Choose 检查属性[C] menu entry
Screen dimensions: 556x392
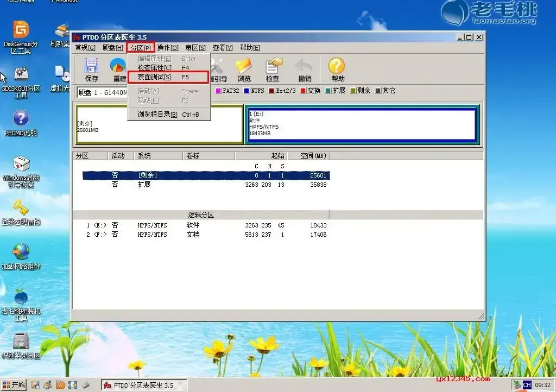click(x=169, y=68)
